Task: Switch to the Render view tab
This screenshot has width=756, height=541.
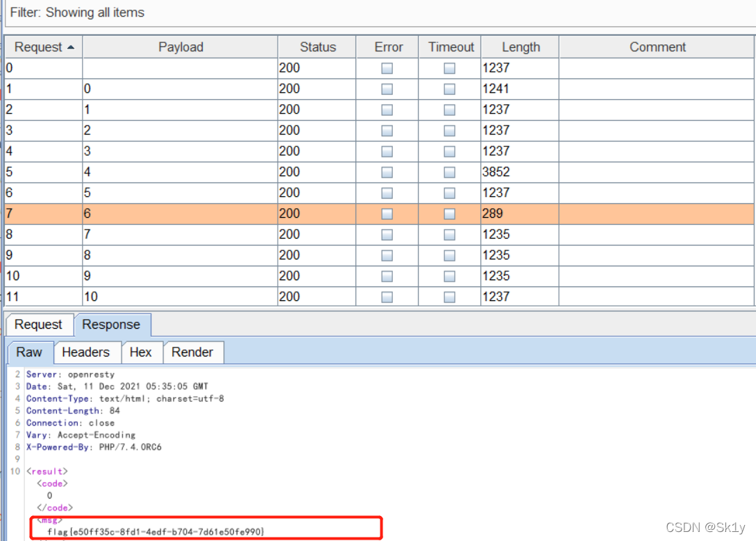Action: pos(192,352)
